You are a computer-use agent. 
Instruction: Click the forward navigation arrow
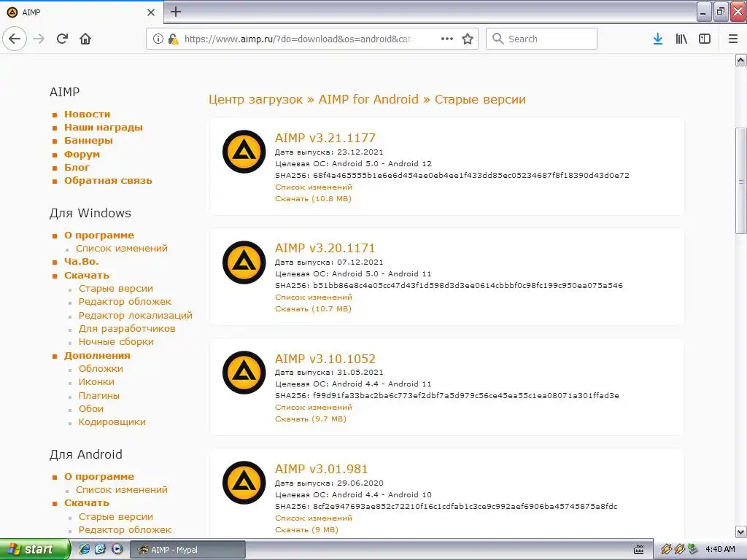coord(39,39)
